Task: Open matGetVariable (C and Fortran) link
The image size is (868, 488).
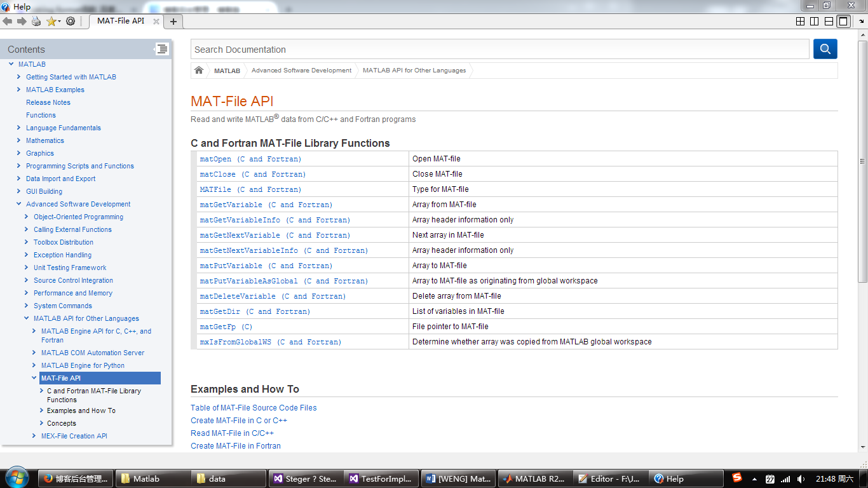Action: tap(266, 205)
